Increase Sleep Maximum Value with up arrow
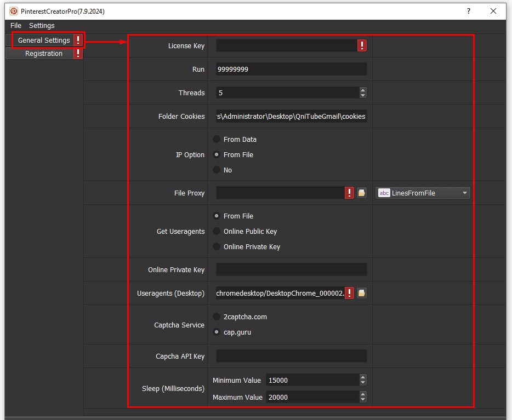This screenshot has height=420, width=512. tap(363, 394)
